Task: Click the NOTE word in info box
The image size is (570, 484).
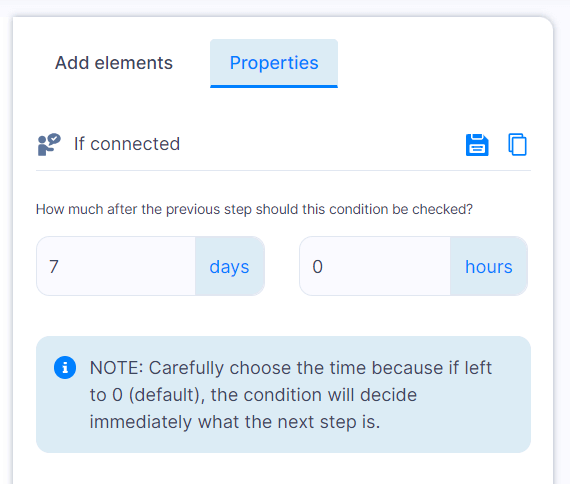Action: tap(116, 368)
